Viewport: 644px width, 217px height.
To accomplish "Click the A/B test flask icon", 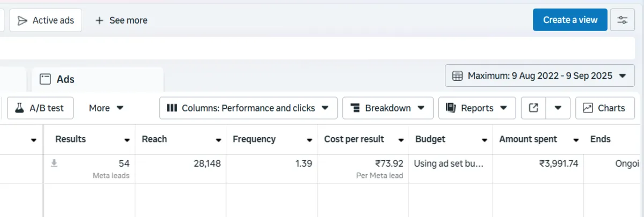I will point(20,108).
